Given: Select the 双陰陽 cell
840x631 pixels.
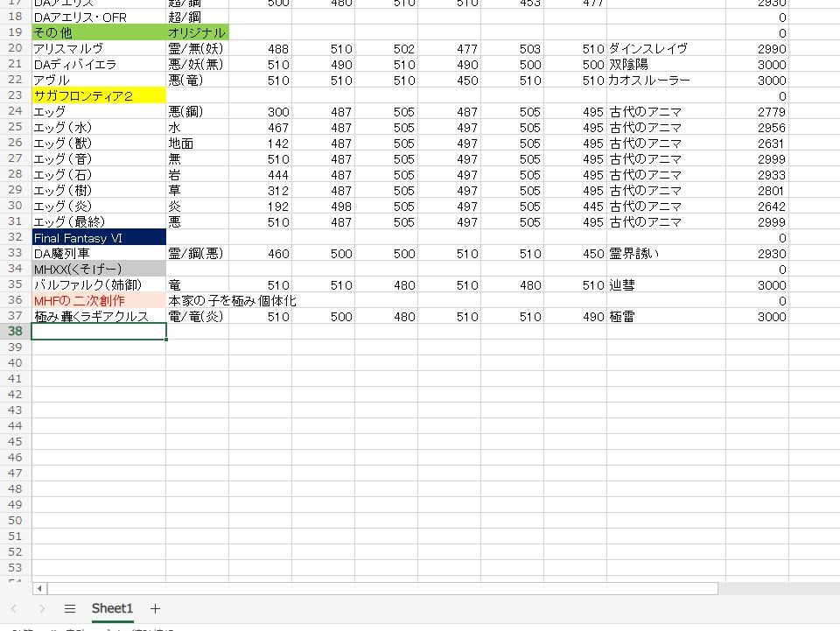Looking at the screenshot, I should [x=666, y=64].
